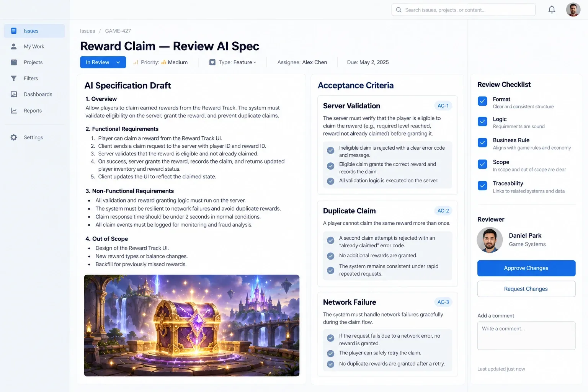
Task: Go to the Issues breadcrumb link
Action: [x=87, y=31]
